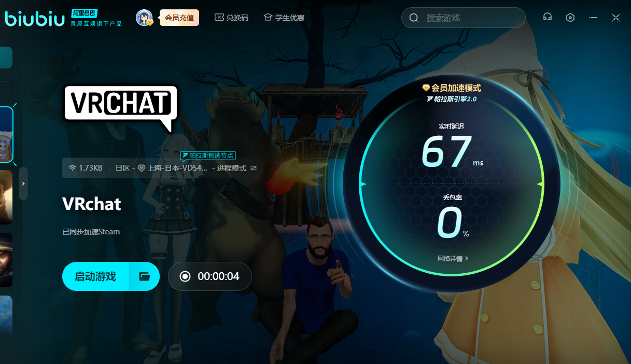The height and width of the screenshot is (364, 631).
Task: Minimize the biubiu window
Action: click(x=593, y=18)
